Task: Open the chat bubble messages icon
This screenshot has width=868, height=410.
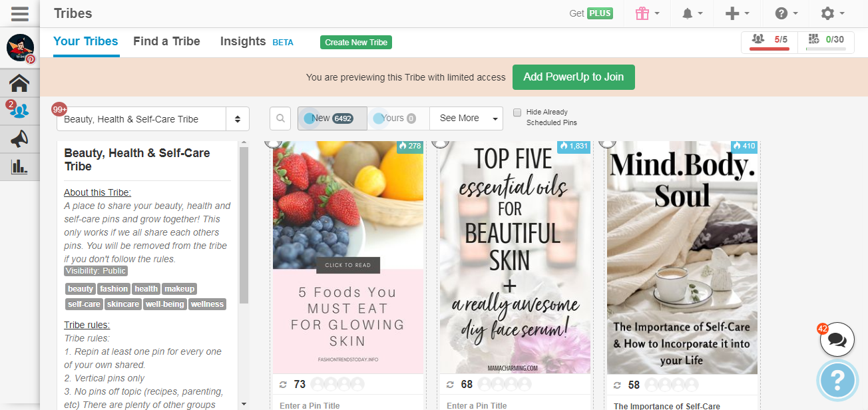Action: coord(837,341)
